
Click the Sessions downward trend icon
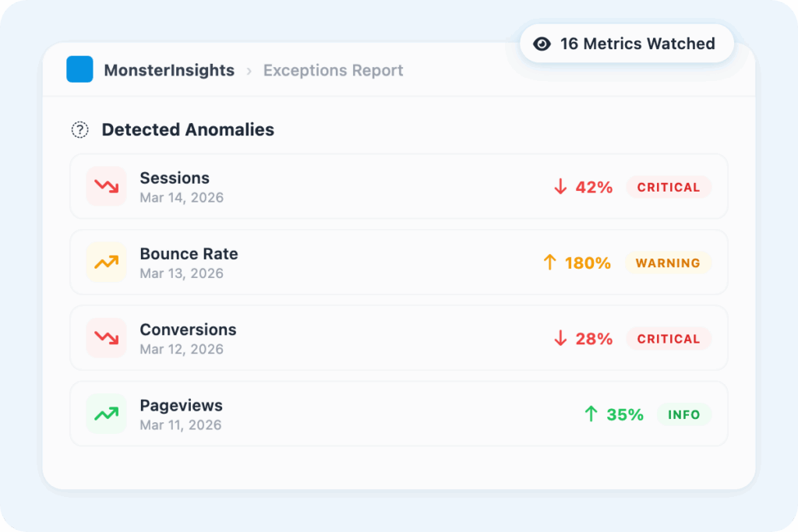tap(106, 187)
